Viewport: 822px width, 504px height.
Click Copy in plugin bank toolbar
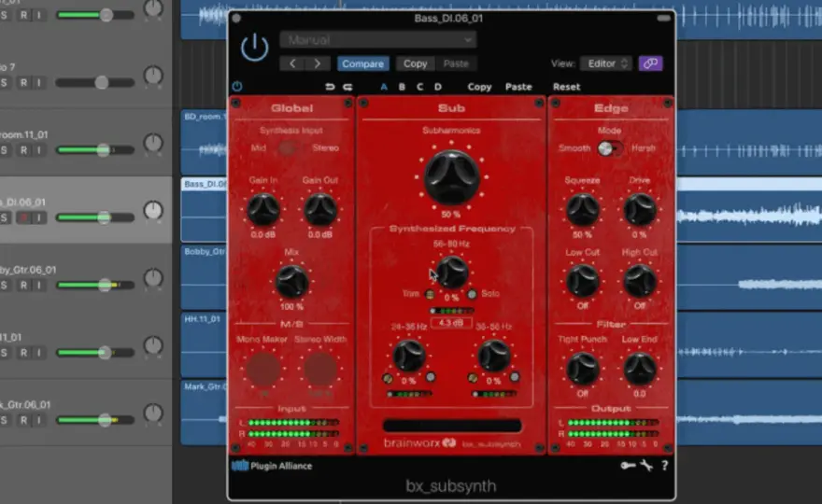pos(479,87)
